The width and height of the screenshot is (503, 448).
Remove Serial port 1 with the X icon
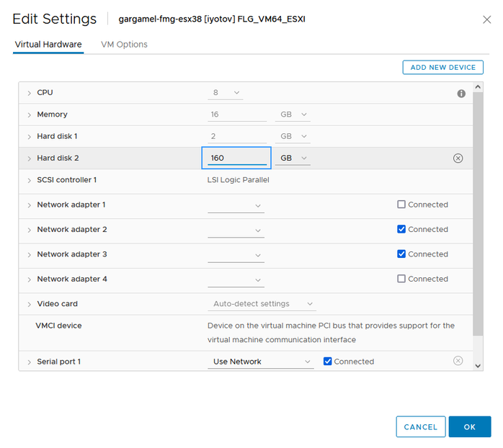(458, 361)
